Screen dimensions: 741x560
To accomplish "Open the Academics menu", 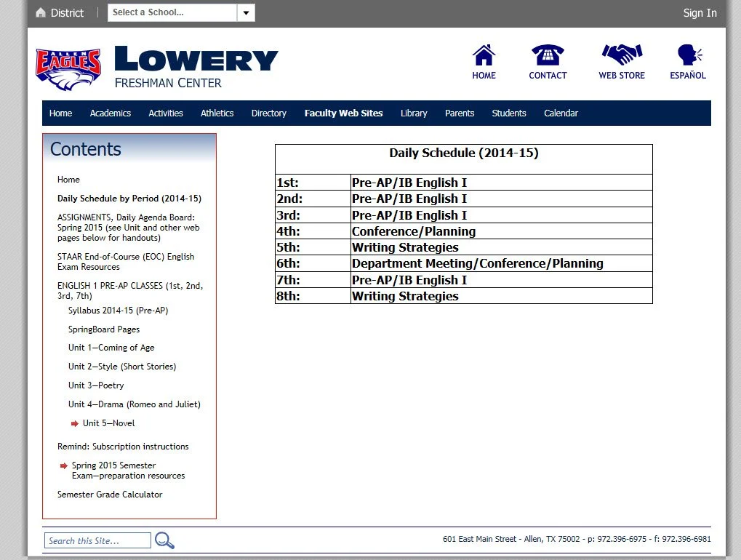I will [110, 113].
